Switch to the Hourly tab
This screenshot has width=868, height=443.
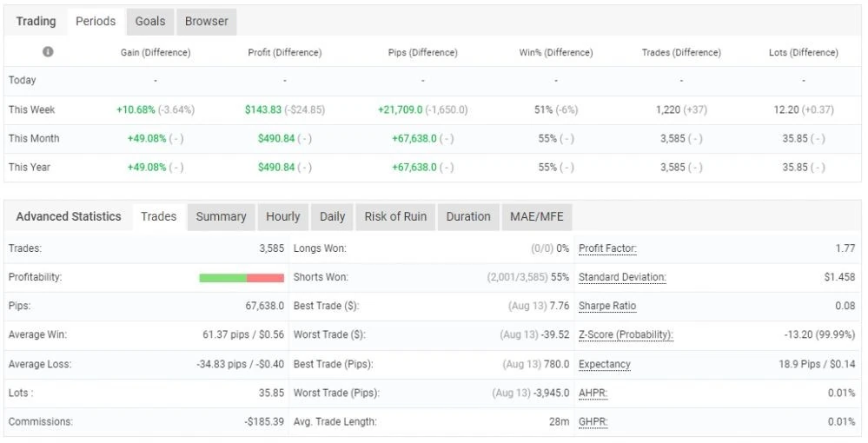point(283,217)
